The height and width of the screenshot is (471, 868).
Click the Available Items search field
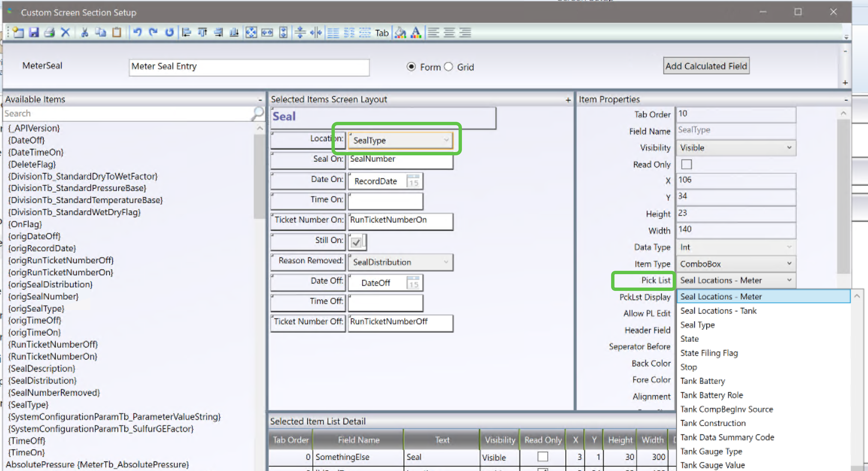point(126,113)
